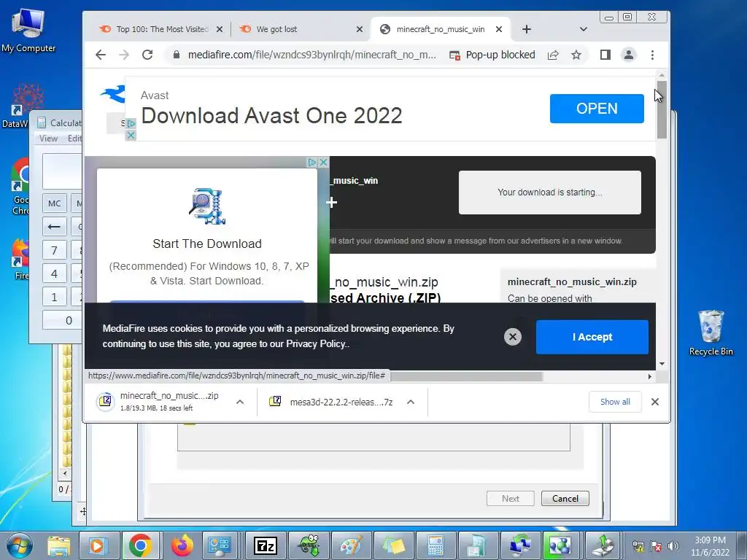Bookmark this page with the star icon

tap(576, 55)
